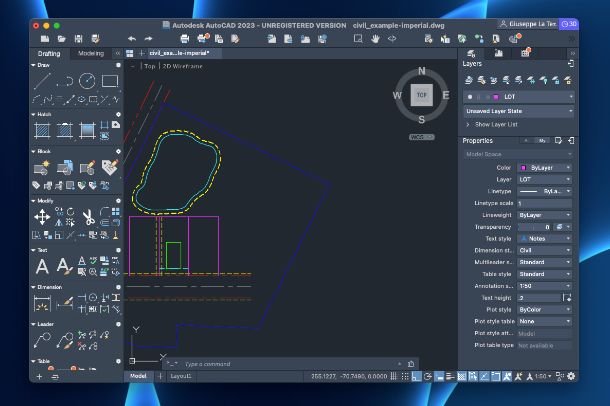The image size is (610, 406).
Task: Open the Text style Notes dropdown
Action: [545, 238]
